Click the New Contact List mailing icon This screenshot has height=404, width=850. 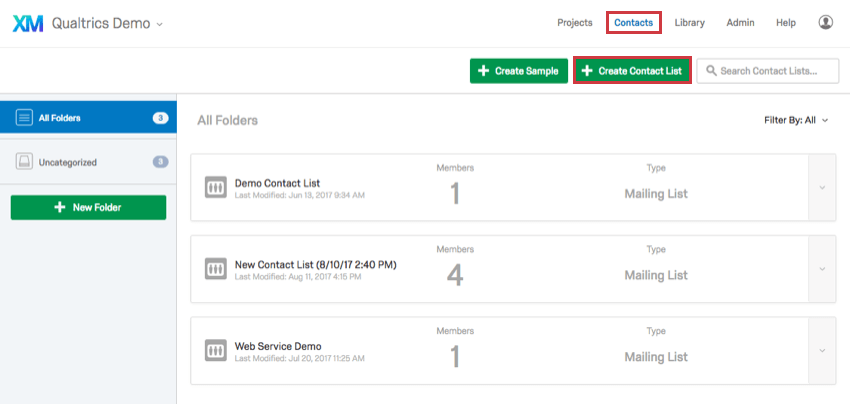pos(215,269)
